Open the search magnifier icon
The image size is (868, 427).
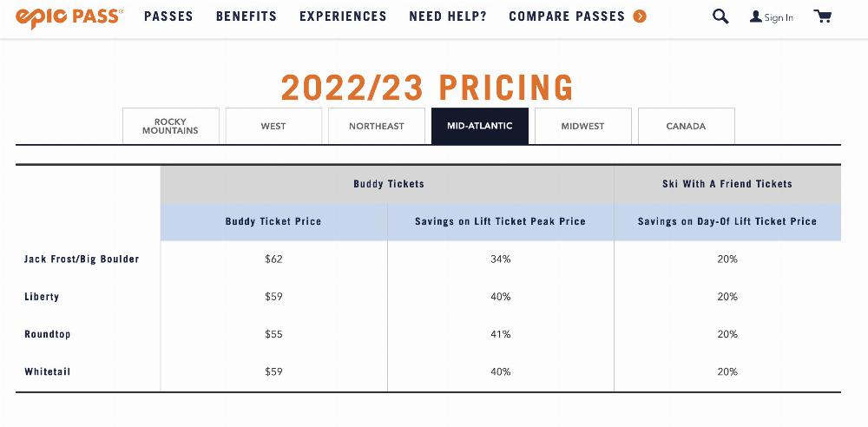click(x=720, y=16)
